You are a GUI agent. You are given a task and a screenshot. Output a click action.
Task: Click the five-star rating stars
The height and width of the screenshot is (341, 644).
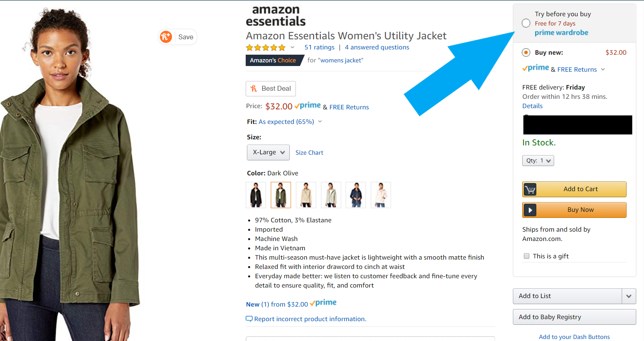266,47
